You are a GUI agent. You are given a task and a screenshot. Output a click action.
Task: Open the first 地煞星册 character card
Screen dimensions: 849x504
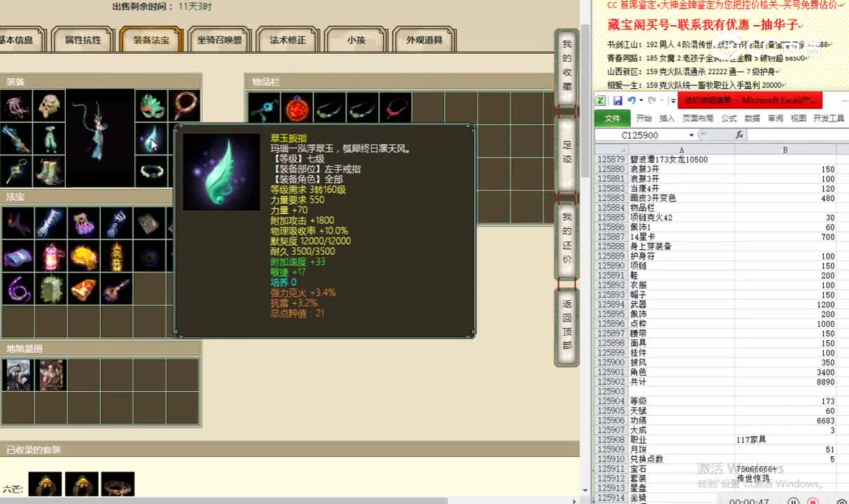pos(18,375)
